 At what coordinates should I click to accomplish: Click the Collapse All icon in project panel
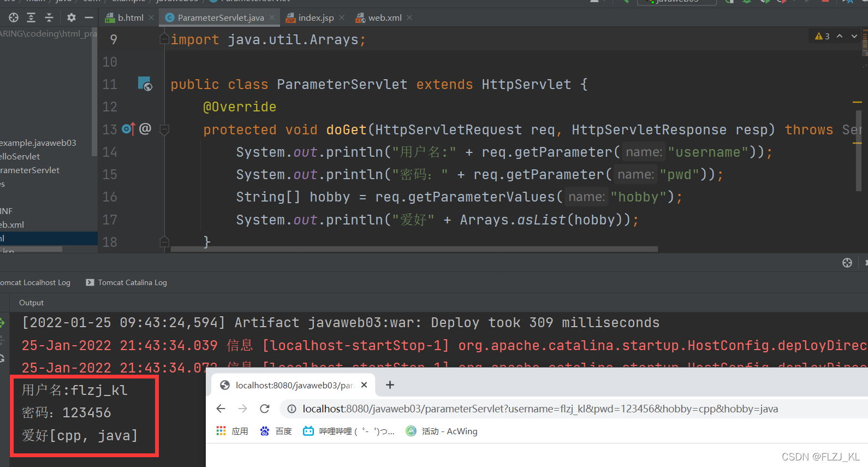(x=49, y=17)
